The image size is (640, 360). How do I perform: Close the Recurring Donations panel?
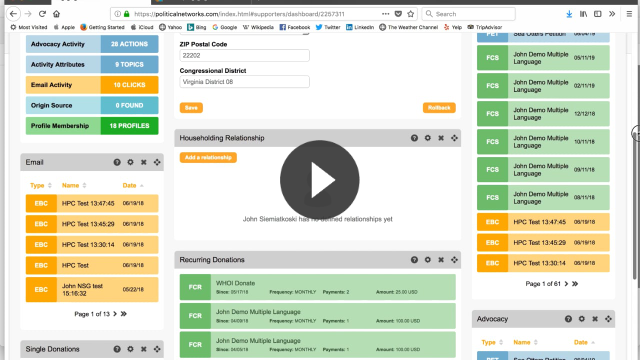click(441, 260)
